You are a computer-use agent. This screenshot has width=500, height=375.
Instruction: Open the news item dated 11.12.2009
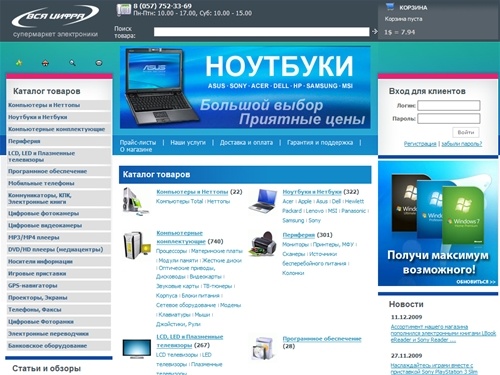[x=443, y=333]
